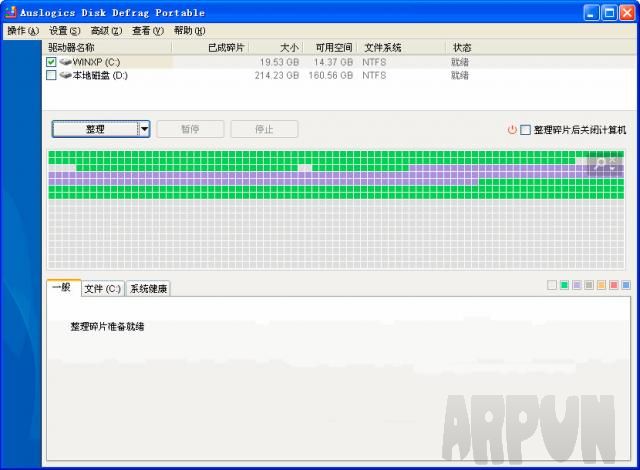Viewport: 640px width, 470px height.
Task: Minimize the Disk Defrag window
Action: point(591,13)
